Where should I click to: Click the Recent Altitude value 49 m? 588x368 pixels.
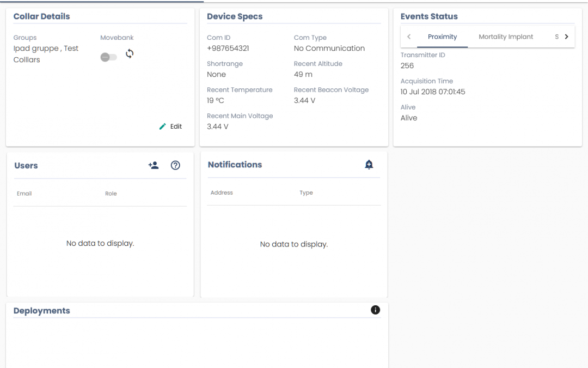click(x=303, y=75)
